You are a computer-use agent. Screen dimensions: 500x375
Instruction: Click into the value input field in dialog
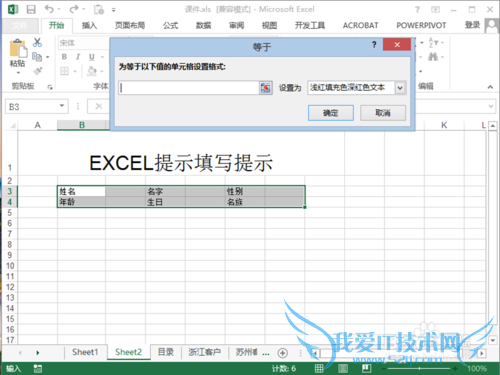[x=189, y=88]
